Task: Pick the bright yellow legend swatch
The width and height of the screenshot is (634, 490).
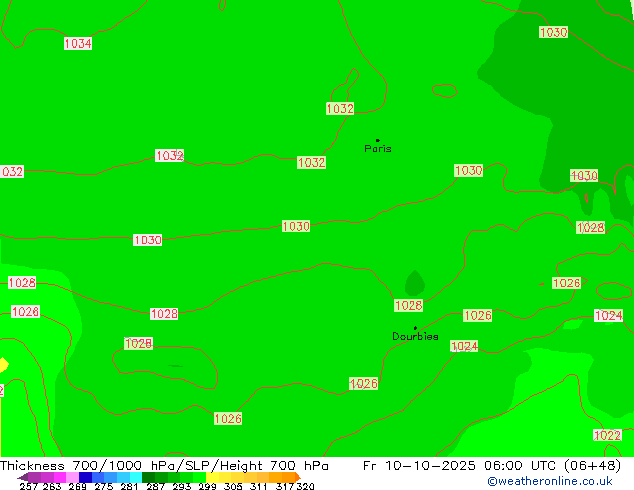Action: coord(212,477)
